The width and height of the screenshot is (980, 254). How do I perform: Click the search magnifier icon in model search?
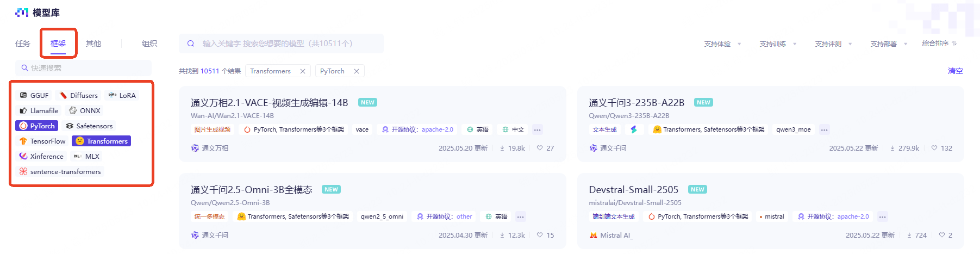[x=191, y=44]
